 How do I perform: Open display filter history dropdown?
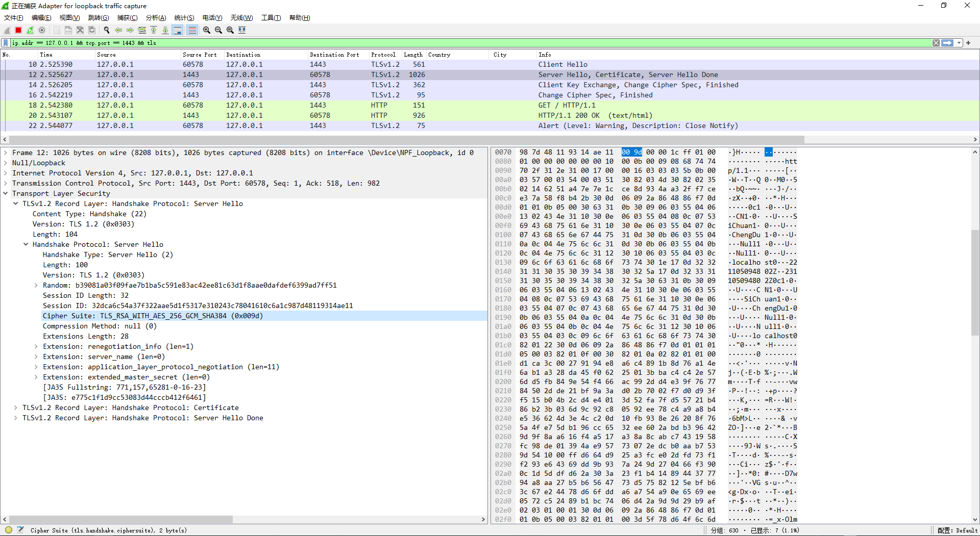pyautogui.click(x=959, y=43)
